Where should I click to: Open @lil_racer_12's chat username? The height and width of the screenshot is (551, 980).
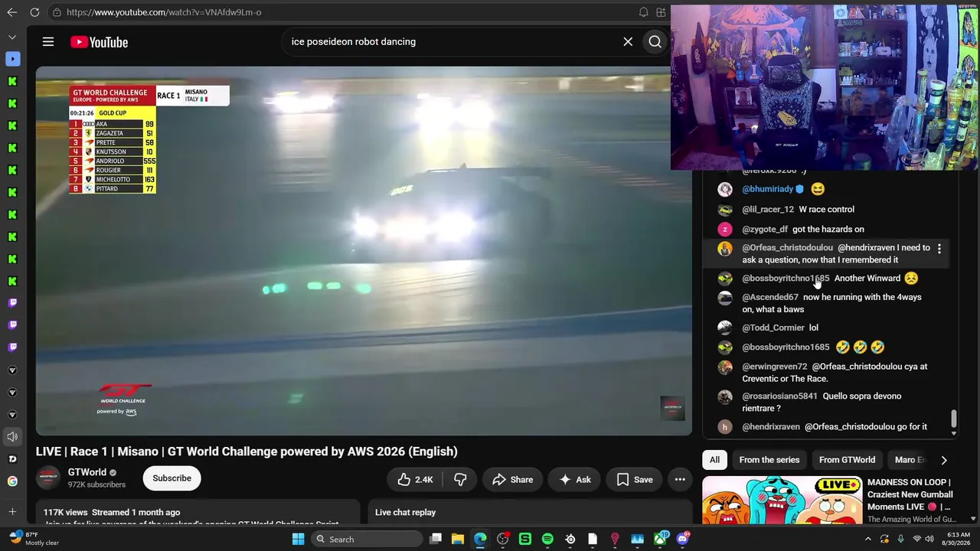pos(768,210)
